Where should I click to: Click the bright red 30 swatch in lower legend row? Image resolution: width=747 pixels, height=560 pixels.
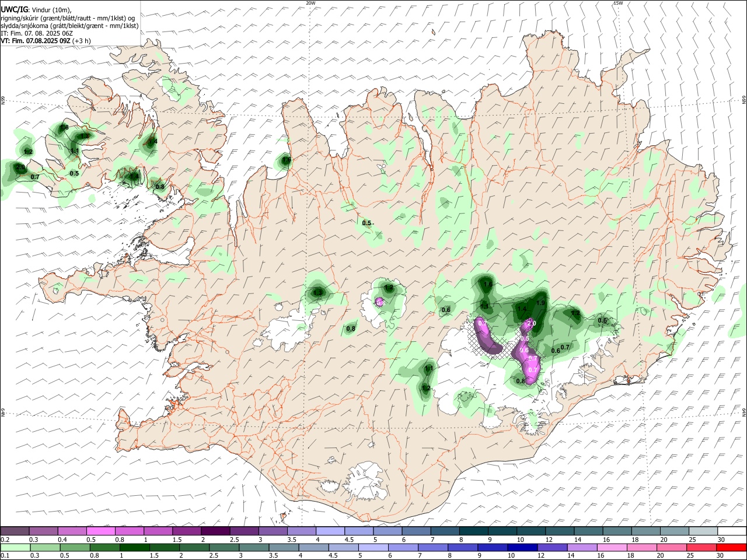(x=731, y=548)
